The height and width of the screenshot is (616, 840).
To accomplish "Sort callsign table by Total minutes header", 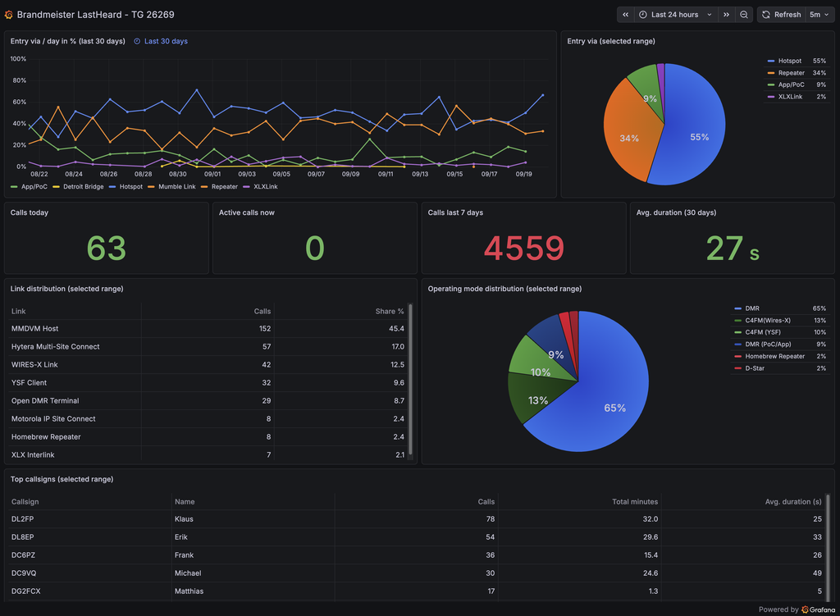I will click(635, 502).
